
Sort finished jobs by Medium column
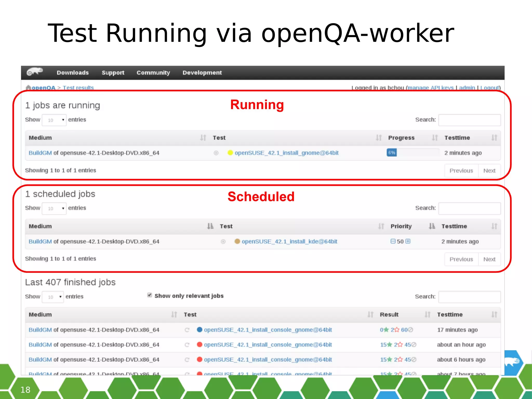(174, 315)
